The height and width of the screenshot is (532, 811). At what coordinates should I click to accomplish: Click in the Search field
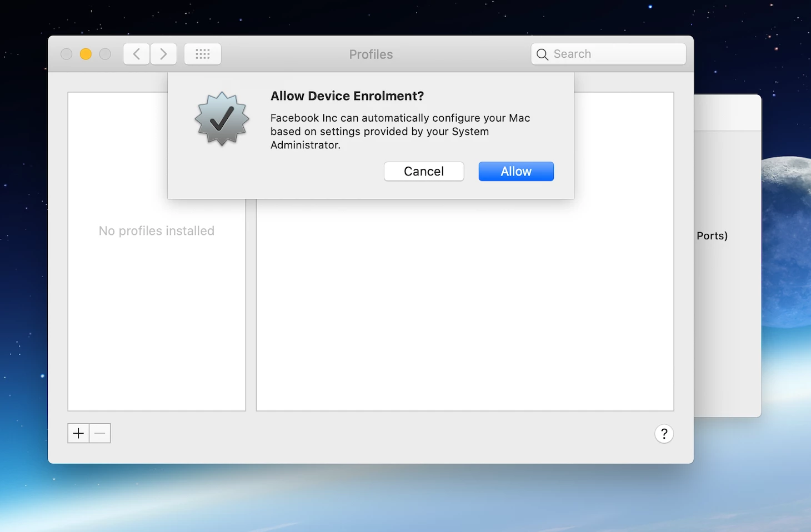coord(608,54)
